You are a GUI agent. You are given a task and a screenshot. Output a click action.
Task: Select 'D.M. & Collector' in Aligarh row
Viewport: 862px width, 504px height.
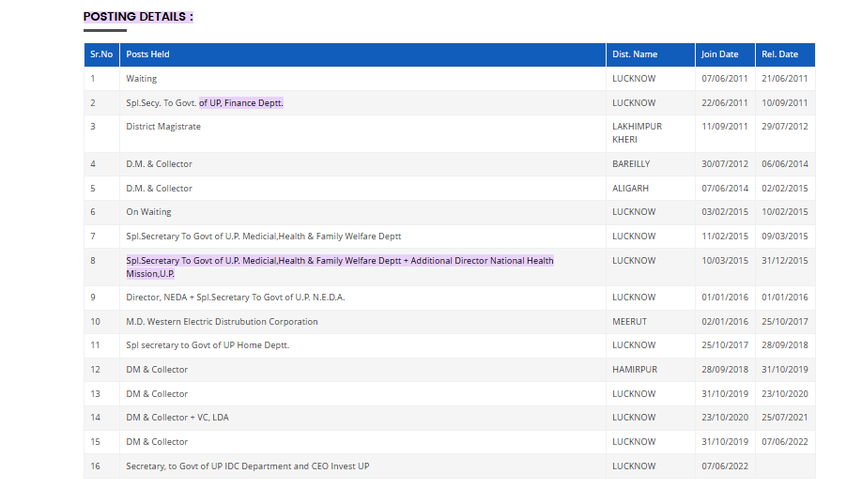(159, 188)
